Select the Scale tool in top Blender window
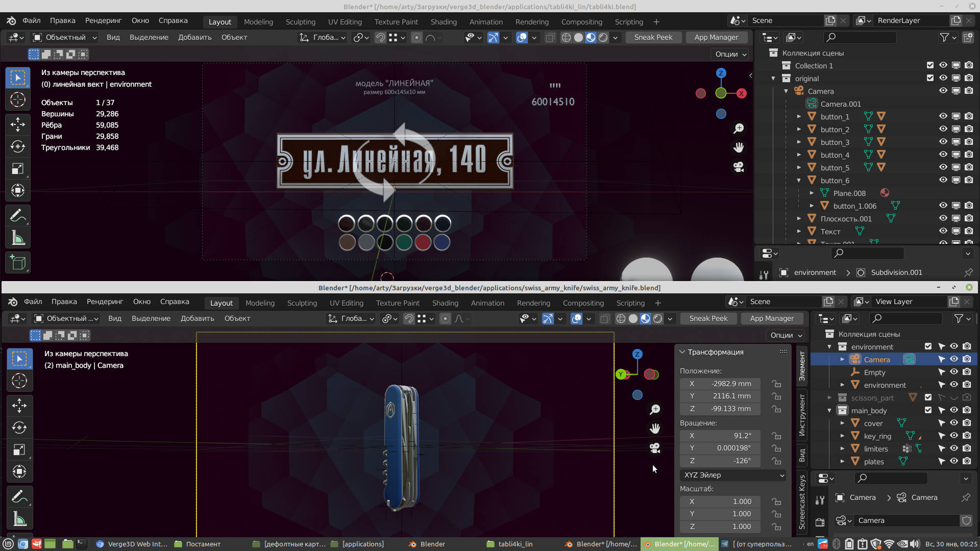The height and width of the screenshot is (551, 980). point(18,168)
